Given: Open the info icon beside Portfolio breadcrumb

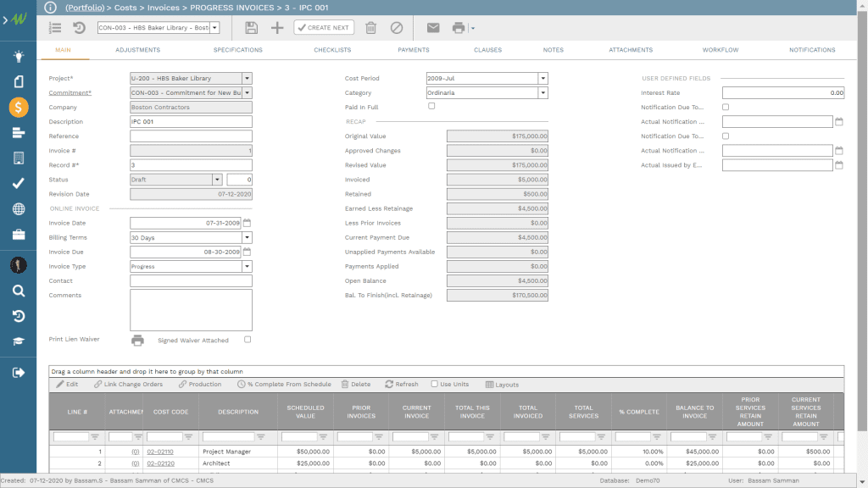Looking at the screenshot, I should click(x=50, y=7).
